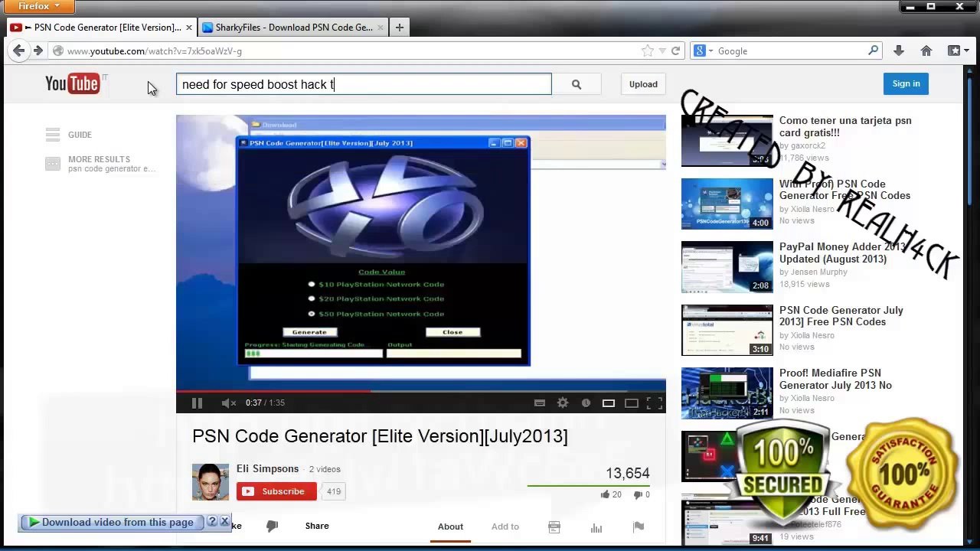The image size is (980, 551).
Task: Close the SharkyFiles tab
Action: (380, 28)
